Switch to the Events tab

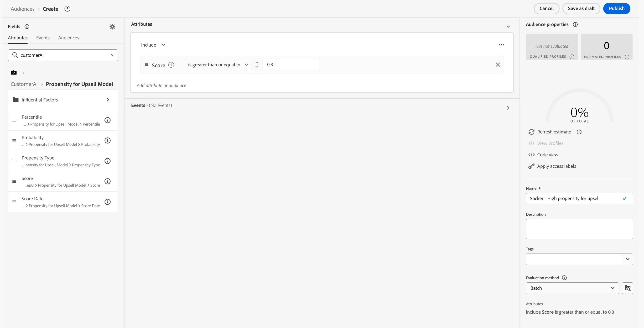(x=43, y=38)
